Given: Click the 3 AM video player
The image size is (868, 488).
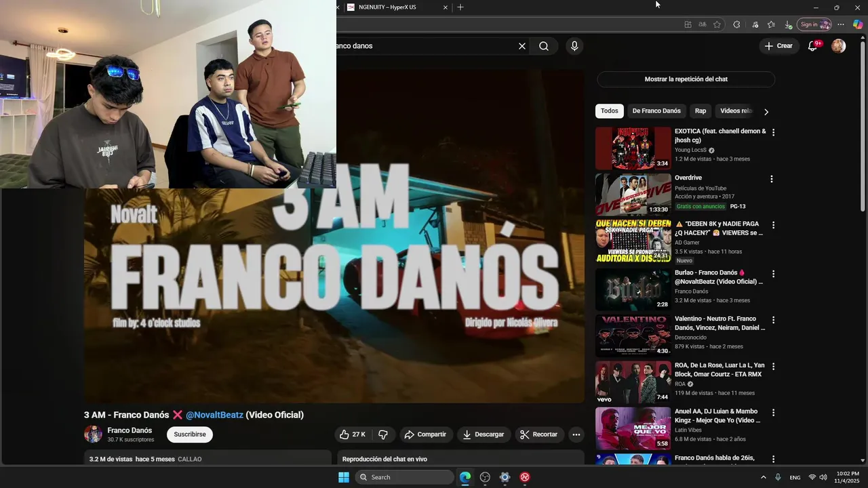Looking at the screenshot, I should point(334,236).
